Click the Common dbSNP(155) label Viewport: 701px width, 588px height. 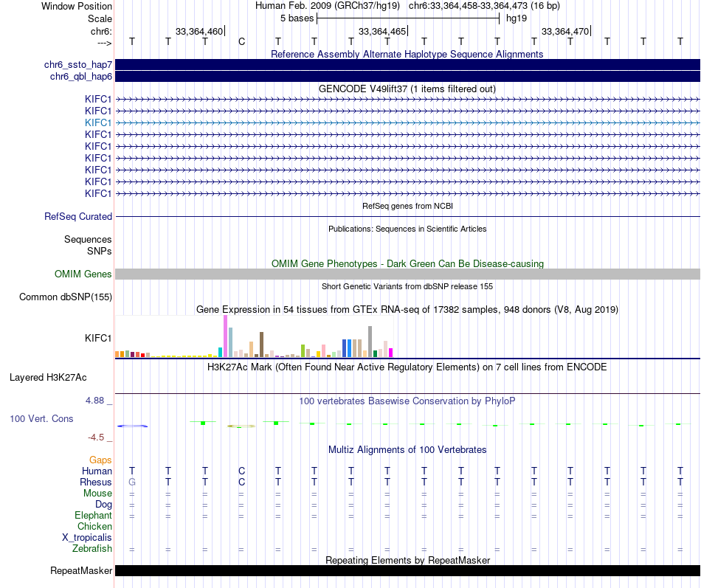pyautogui.click(x=65, y=297)
